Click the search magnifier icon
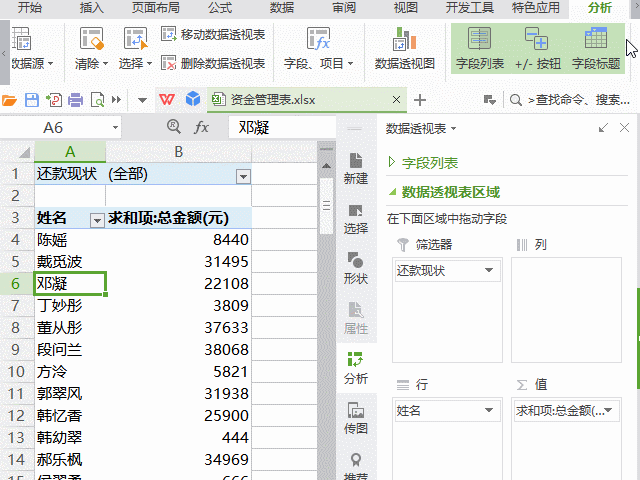 pos(516,100)
